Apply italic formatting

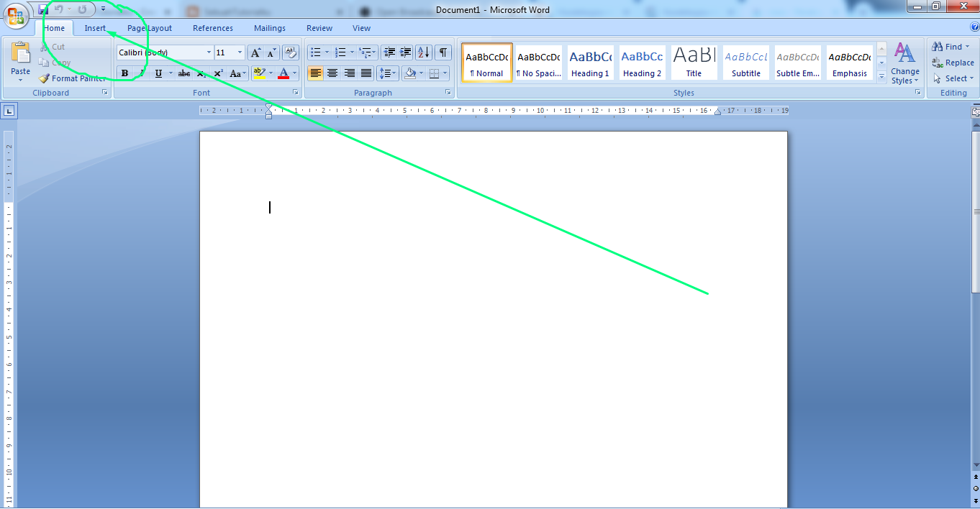point(140,73)
